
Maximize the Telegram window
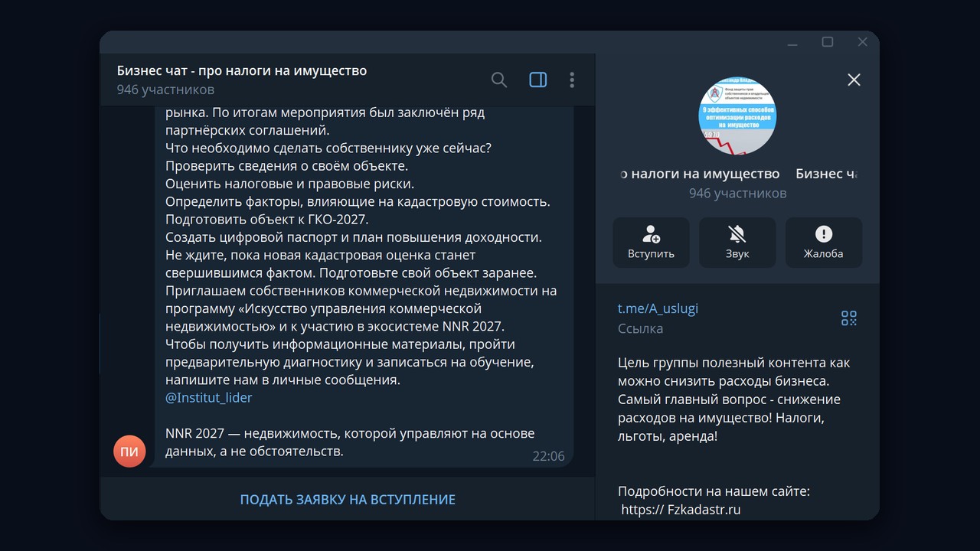828,42
